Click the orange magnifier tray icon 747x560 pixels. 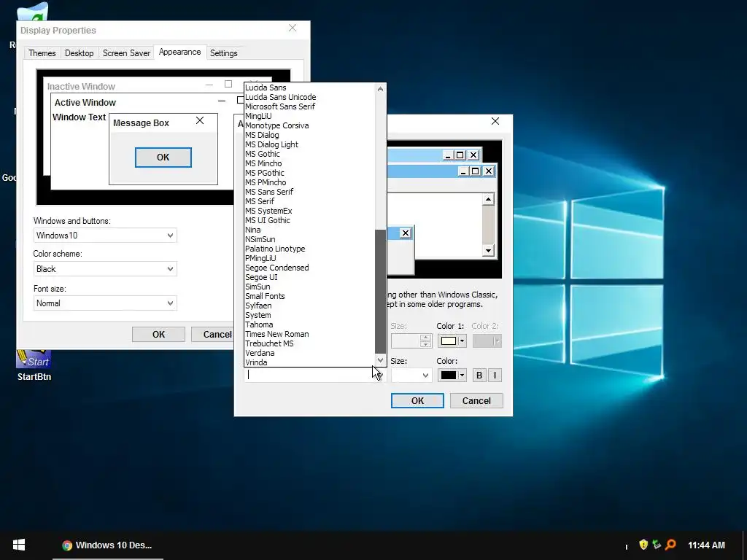coord(670,544)
